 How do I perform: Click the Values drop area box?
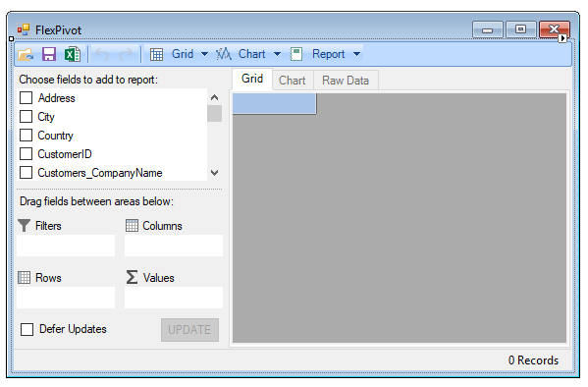pos(174,298)
